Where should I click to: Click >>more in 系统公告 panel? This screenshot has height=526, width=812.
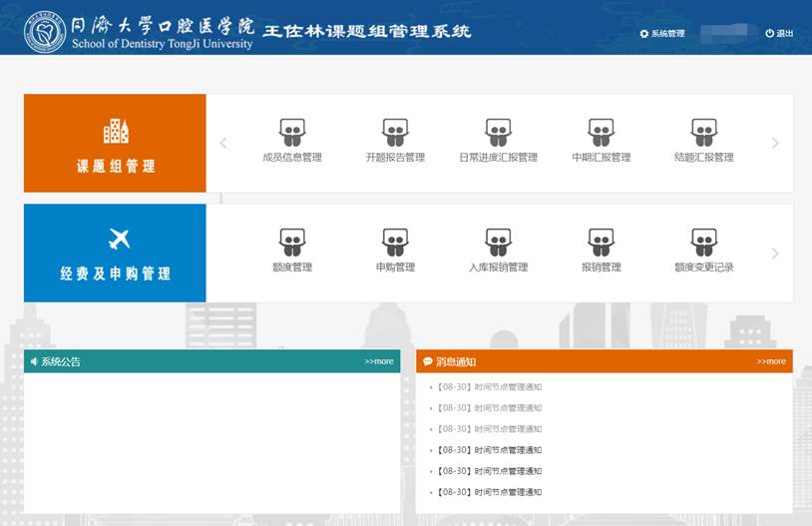tap(379, 361)
